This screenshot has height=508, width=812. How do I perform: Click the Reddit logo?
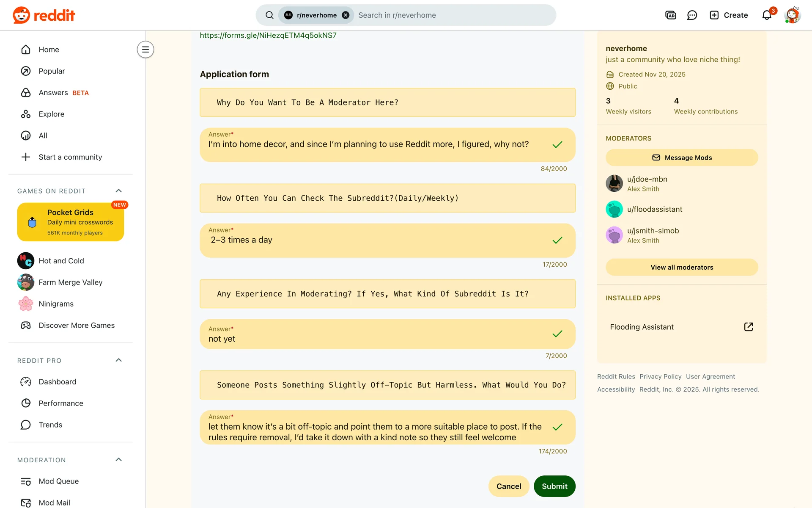[44, 15]
